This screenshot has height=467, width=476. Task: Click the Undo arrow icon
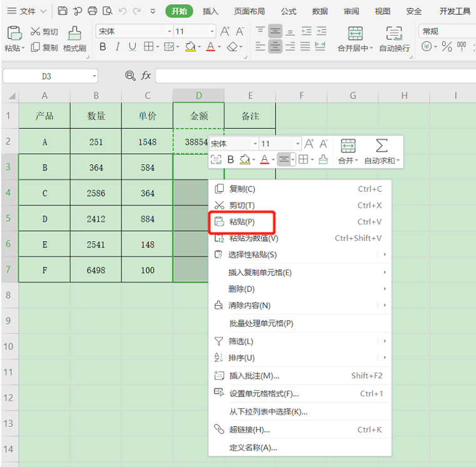(122, 11)
